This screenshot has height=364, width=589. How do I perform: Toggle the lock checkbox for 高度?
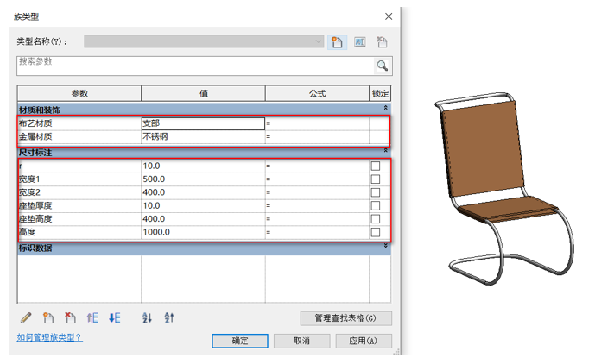376,232
